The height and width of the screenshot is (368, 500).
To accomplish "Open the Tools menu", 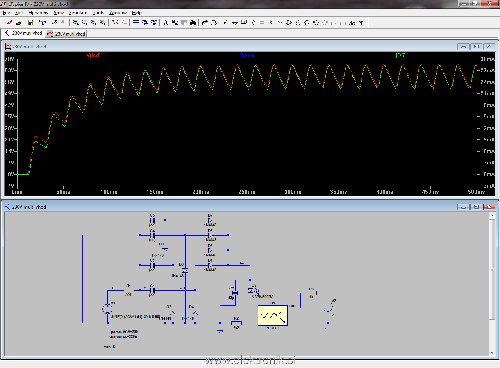I will tap(98, 13).
